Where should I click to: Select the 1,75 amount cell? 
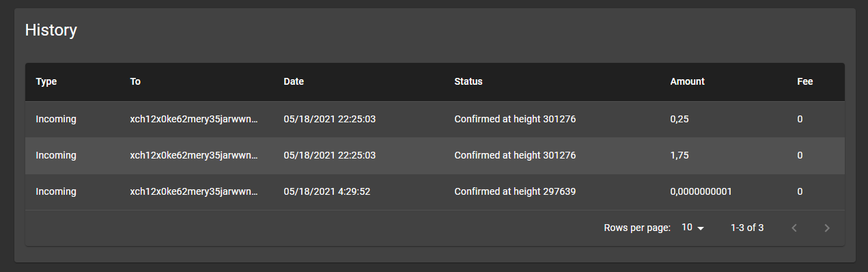tap(680, 155)
